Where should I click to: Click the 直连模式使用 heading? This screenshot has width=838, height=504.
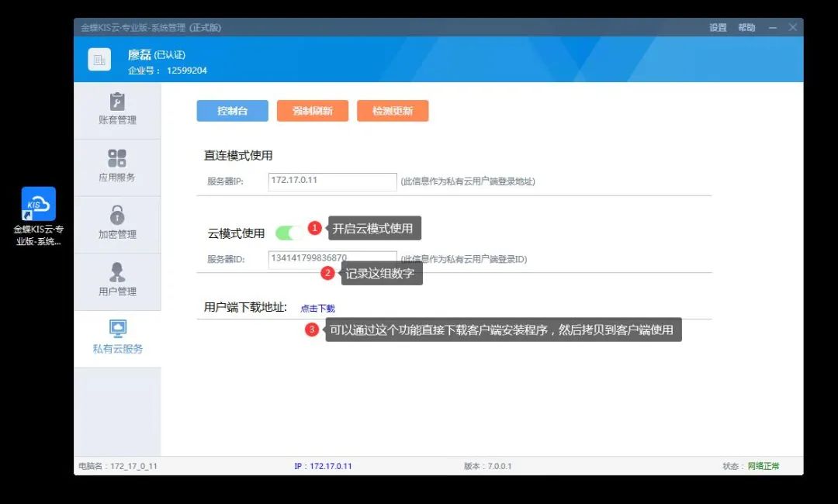(238, 155)
